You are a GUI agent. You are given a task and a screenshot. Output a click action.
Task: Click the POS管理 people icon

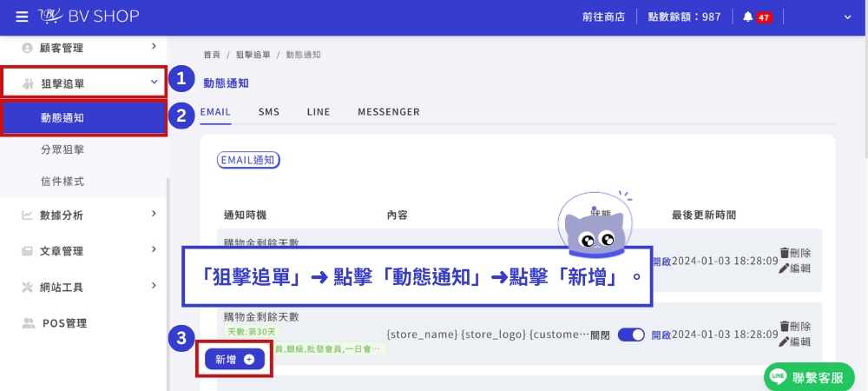[28, 323]
